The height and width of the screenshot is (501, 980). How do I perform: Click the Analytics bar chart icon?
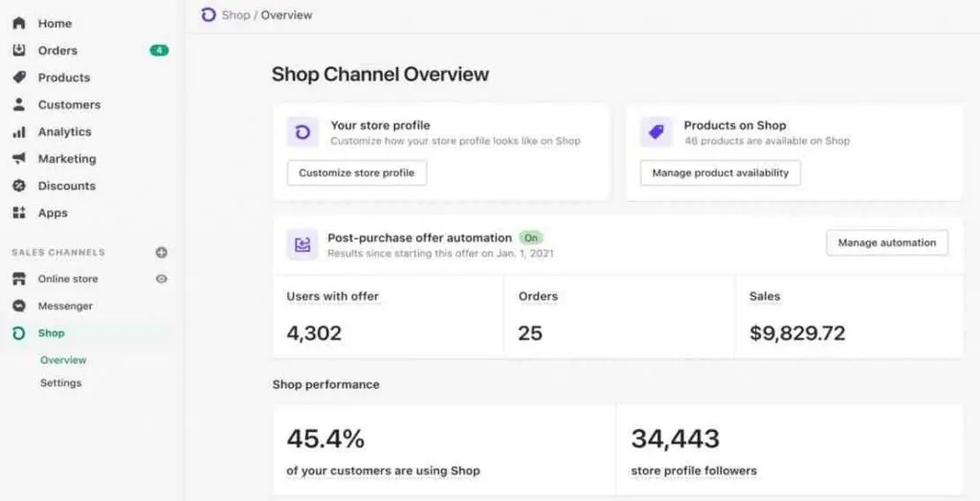coord(19,132)
